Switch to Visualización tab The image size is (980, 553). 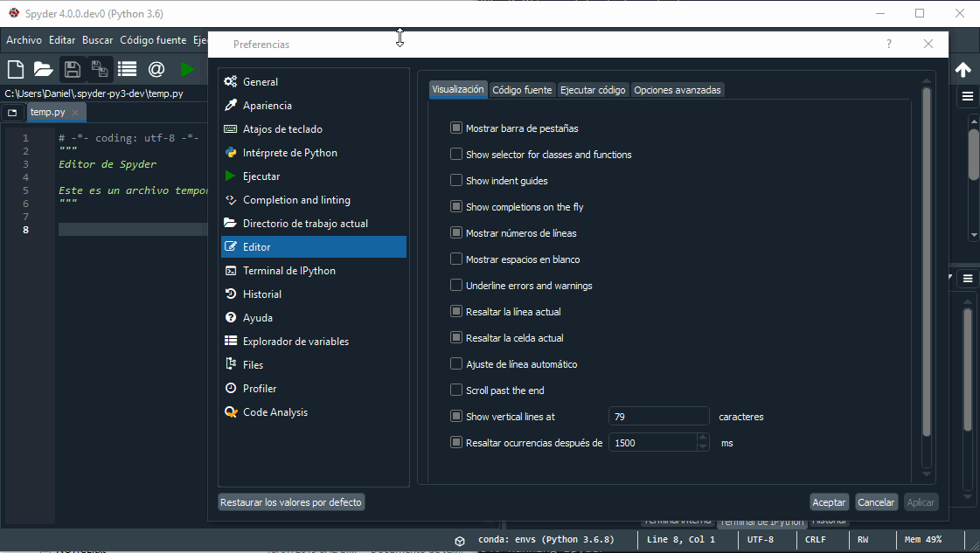click(x=458, y=89)
